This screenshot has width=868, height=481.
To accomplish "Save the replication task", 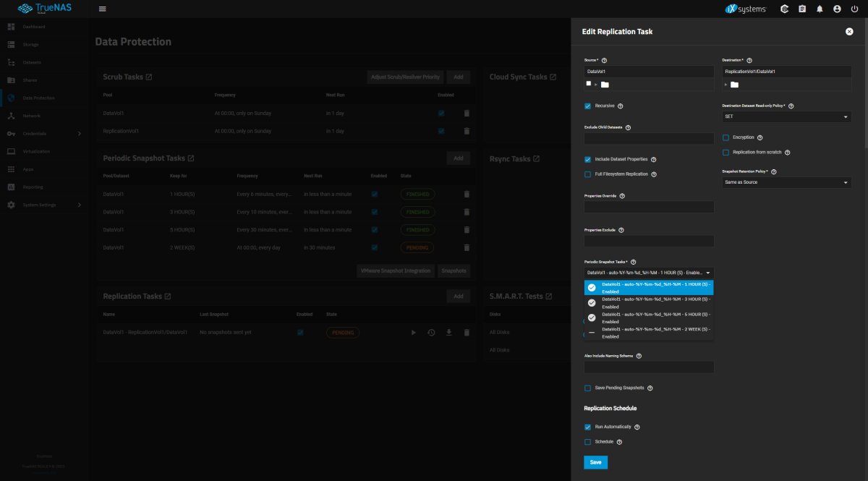I will click(x=595, y=462).
